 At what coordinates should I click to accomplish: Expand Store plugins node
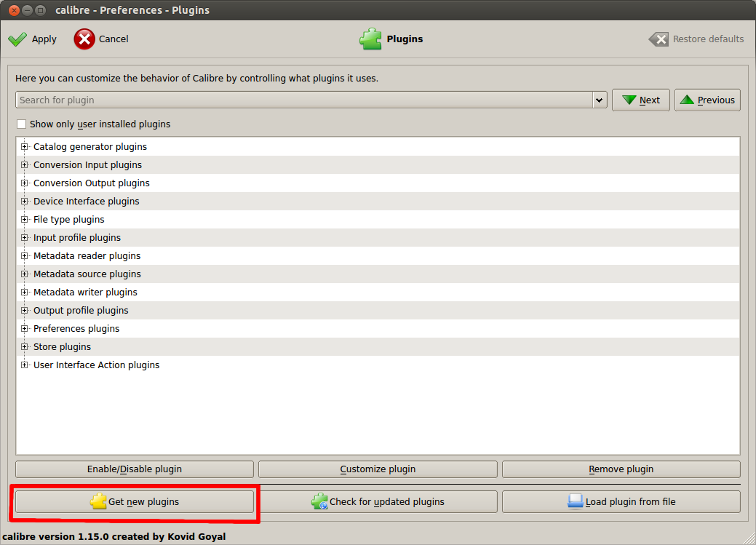24,347
